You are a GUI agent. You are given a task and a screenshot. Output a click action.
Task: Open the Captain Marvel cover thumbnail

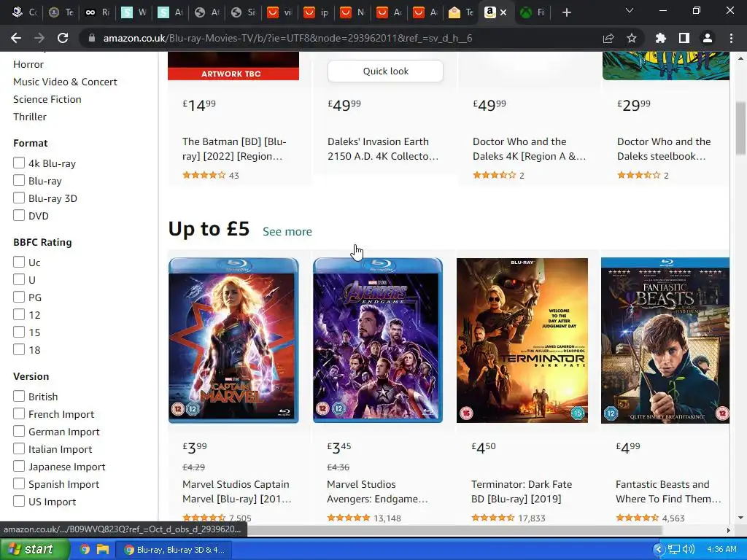[x=233, y=340]
